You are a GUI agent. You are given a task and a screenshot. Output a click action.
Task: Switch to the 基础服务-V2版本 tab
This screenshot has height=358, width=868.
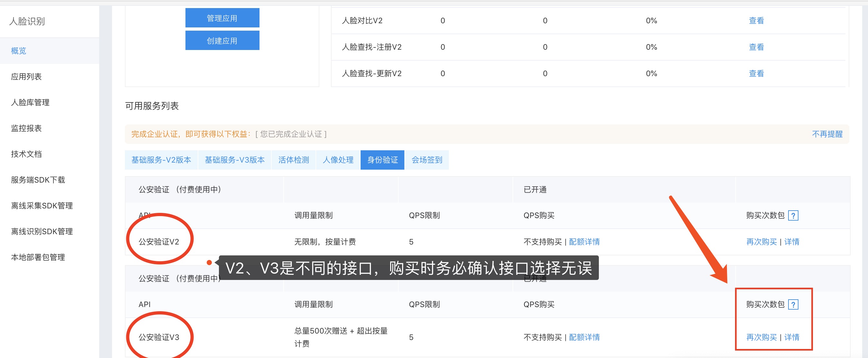click(161, 160)
